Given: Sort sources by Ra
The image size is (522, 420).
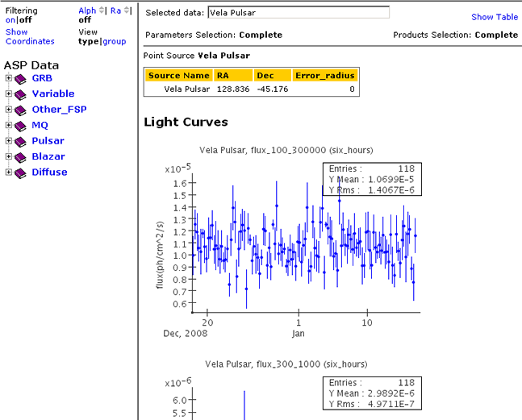Looking at the screenshot, I should [x=115, y=10].
